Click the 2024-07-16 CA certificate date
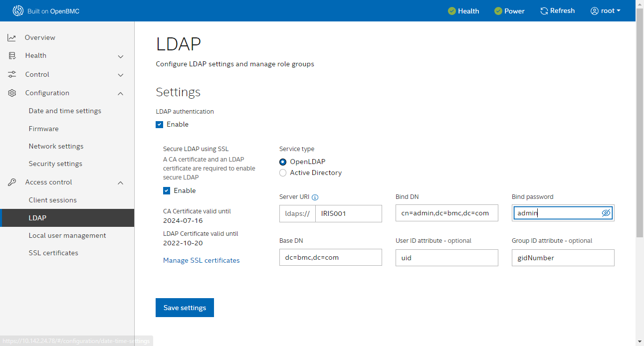Image resolution: width=644 pixels, height=346 pixels. click(x=183, y=220)
